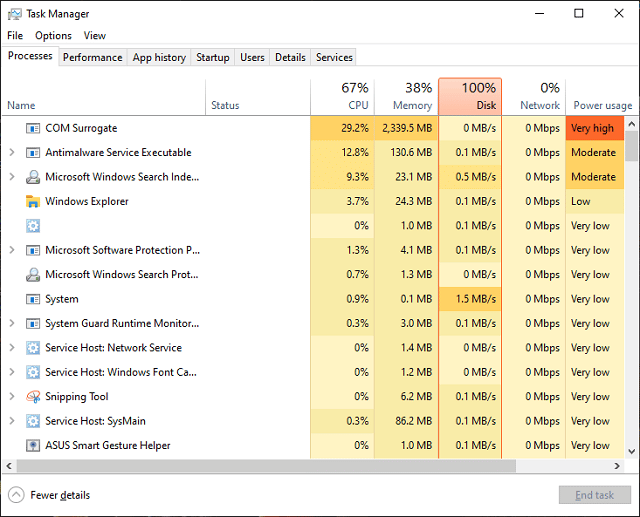This screenshot has height=517, width=640.
Task: Click the horizontal scrollbar right arrow
Action: pyautogui.click(x=617, y=466)
